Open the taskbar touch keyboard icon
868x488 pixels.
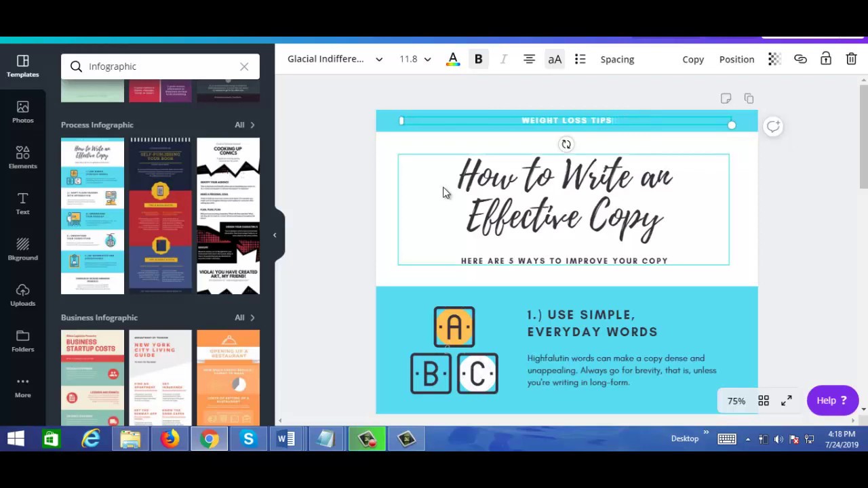[727, 439]
